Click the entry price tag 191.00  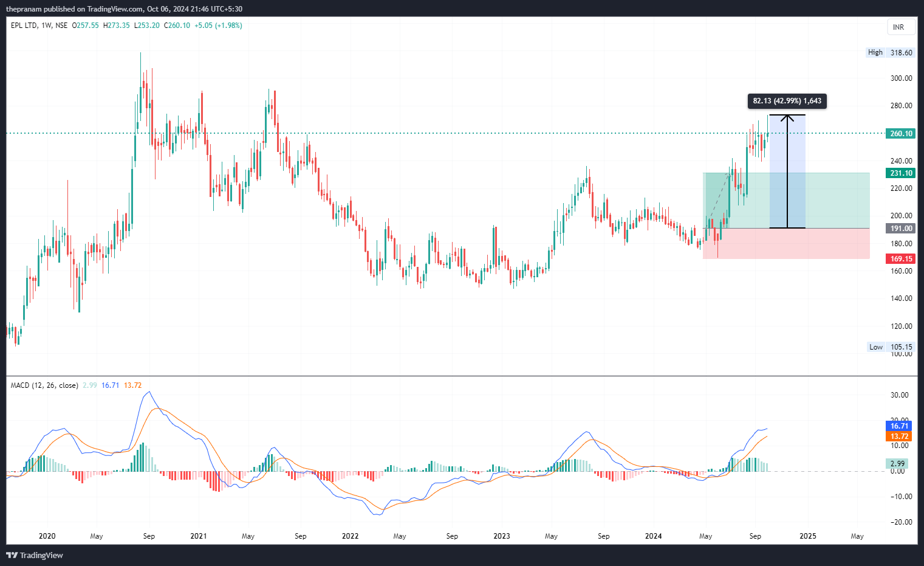901,229
